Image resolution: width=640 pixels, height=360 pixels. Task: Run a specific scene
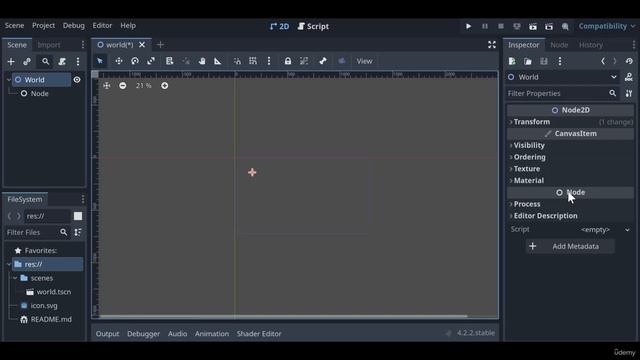point(549,26)
